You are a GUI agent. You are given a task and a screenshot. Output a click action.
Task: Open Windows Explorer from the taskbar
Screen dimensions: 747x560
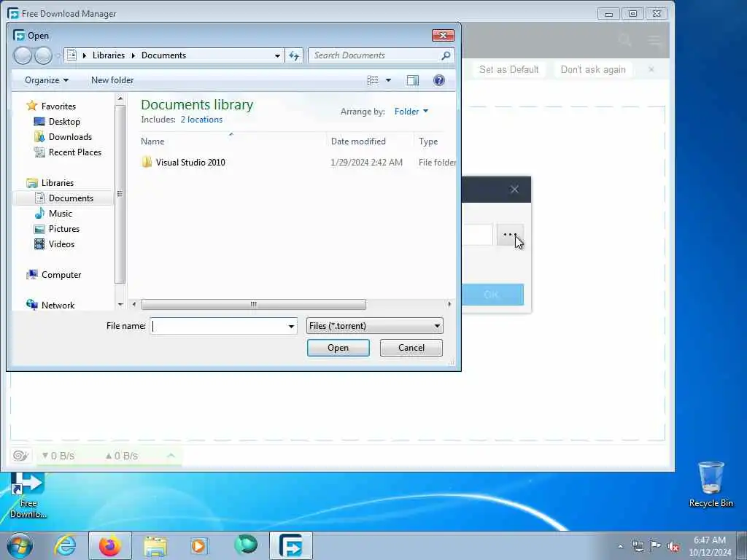click(155, 545)
